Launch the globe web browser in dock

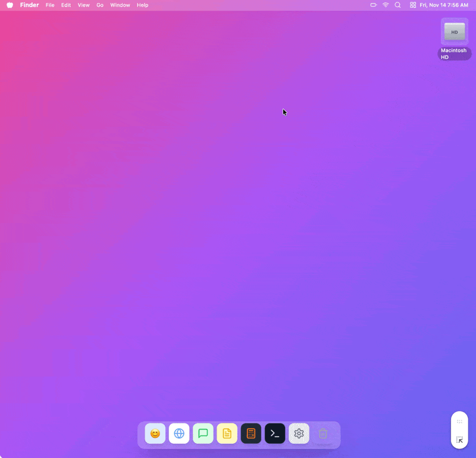179,434
